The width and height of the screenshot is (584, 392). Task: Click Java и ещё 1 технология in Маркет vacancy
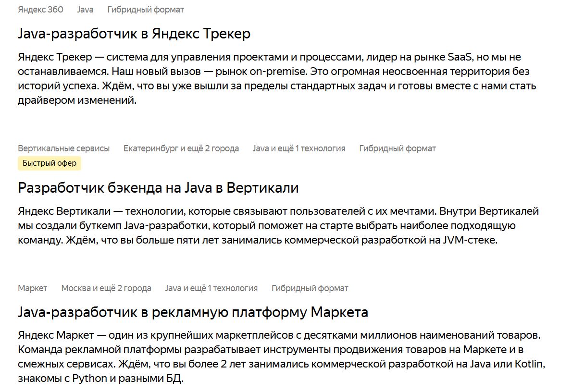(211, 288)
